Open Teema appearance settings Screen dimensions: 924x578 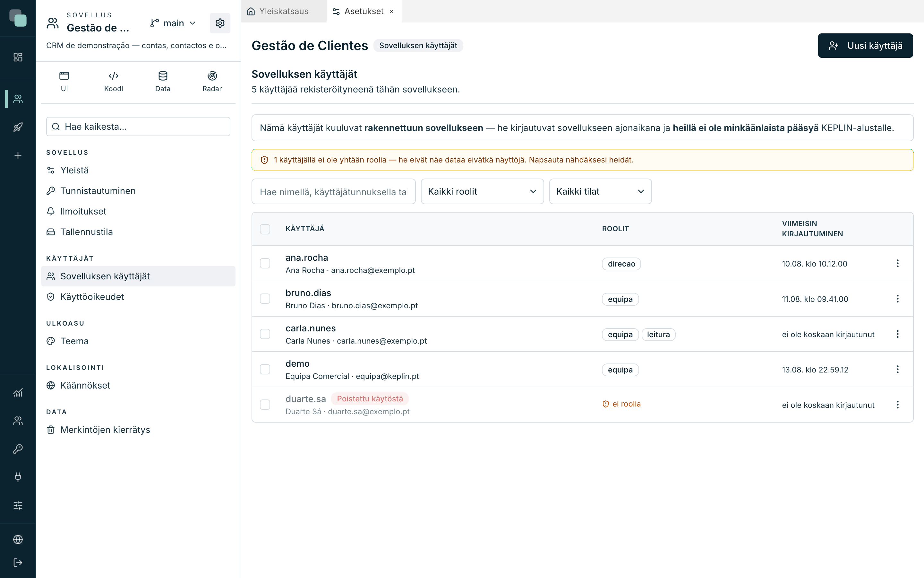click(138, 341)
